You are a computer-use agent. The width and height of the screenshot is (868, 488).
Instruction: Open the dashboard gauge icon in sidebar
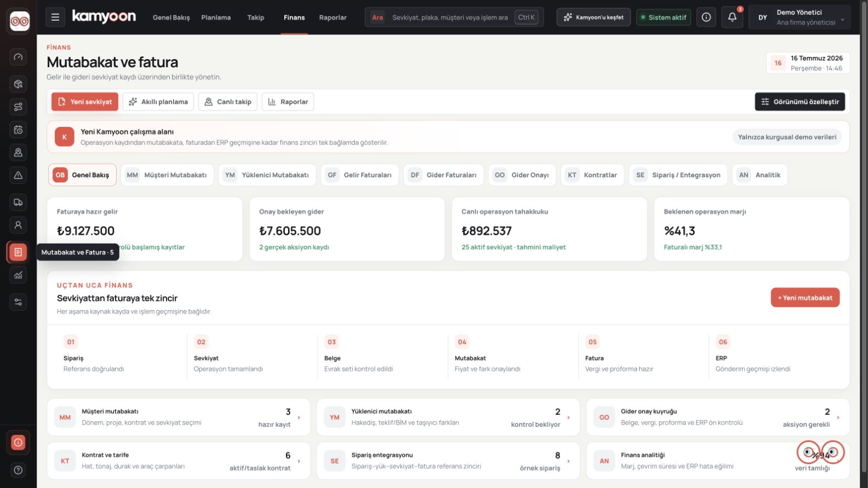pyautogui.click(x=18, y=57)
